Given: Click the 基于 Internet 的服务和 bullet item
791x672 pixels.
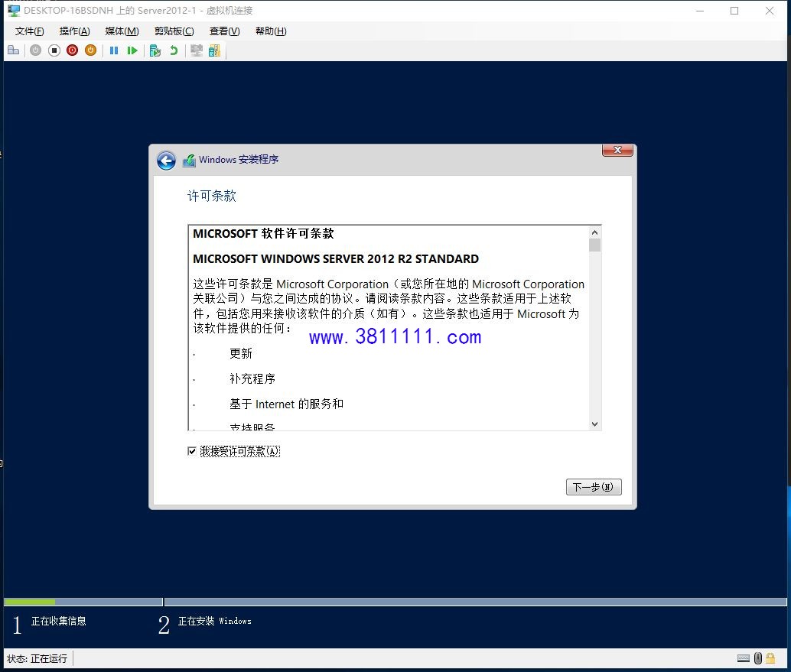Looking at the screenshot, I should tap(287, 404).
